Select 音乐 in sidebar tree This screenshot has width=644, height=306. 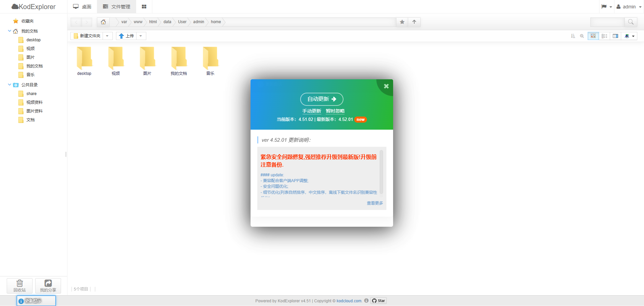tap(31, 75)
